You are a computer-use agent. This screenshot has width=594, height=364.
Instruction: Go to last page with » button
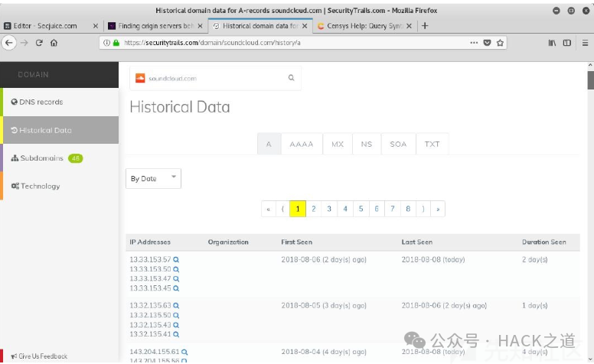[x=438, y=209]
